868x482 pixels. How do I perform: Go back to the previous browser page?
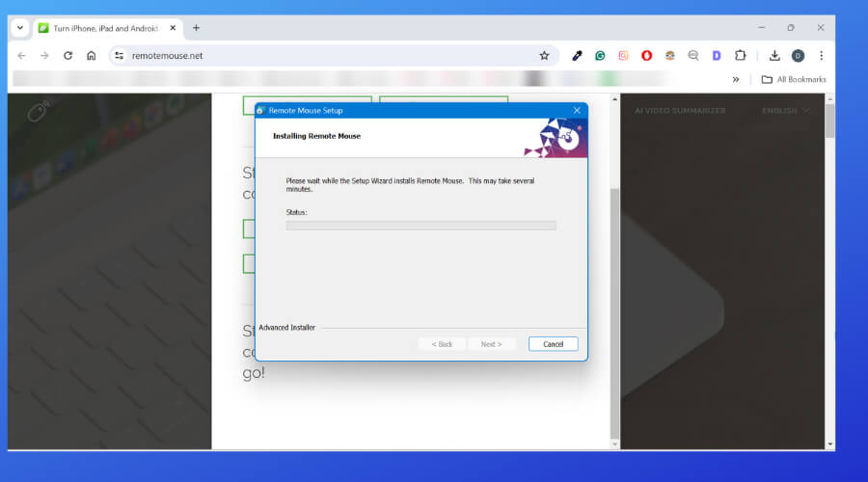21,55
